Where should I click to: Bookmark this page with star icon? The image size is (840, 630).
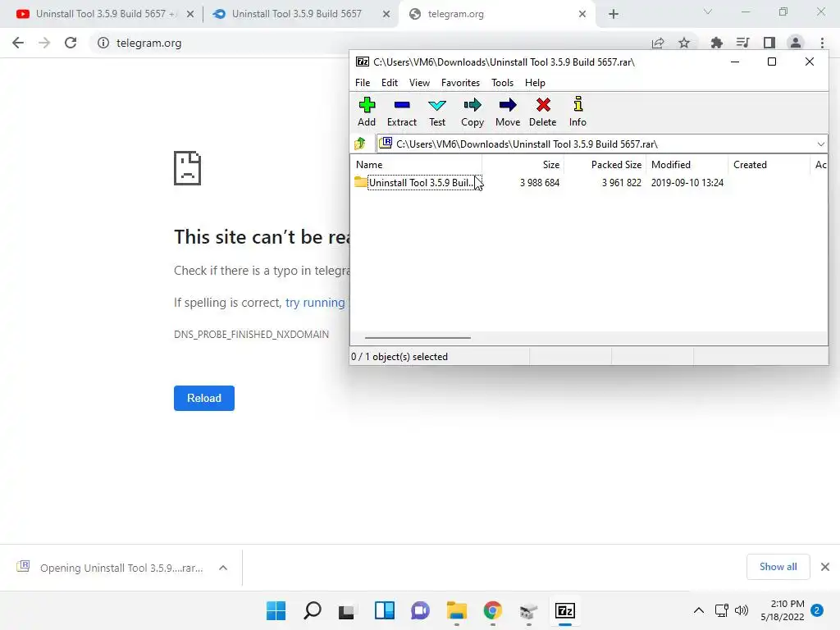coord(684,43)
